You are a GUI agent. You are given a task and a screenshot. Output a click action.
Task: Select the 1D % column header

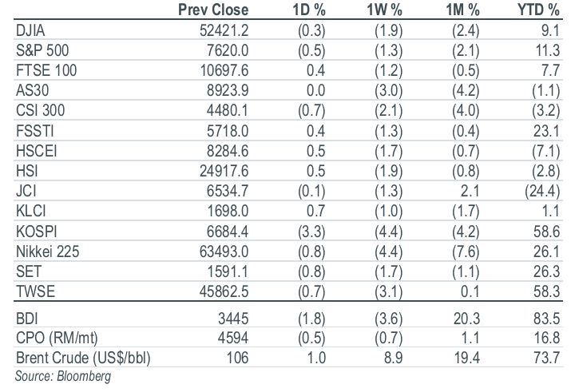coord(309,10)
